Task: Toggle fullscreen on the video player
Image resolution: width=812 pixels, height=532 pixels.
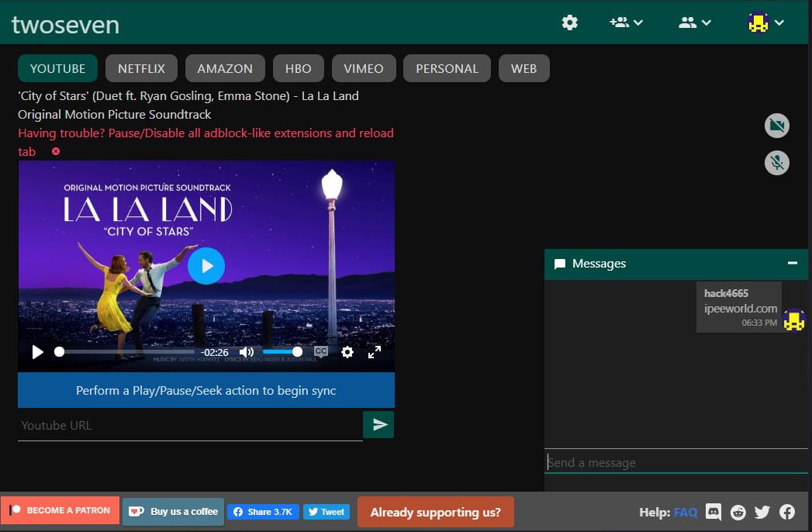Action: click(x=375, y=352)
